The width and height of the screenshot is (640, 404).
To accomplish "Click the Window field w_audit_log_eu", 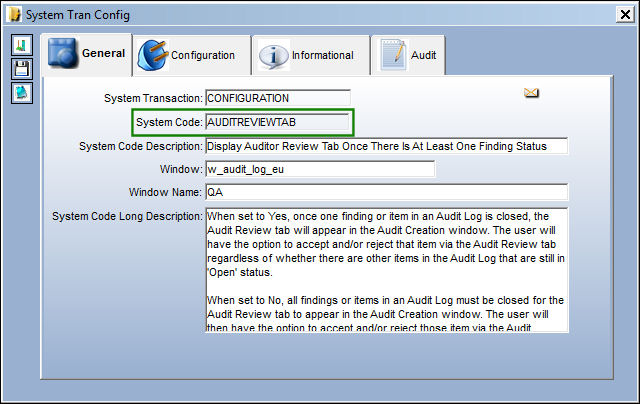I will tap(320, 169).
